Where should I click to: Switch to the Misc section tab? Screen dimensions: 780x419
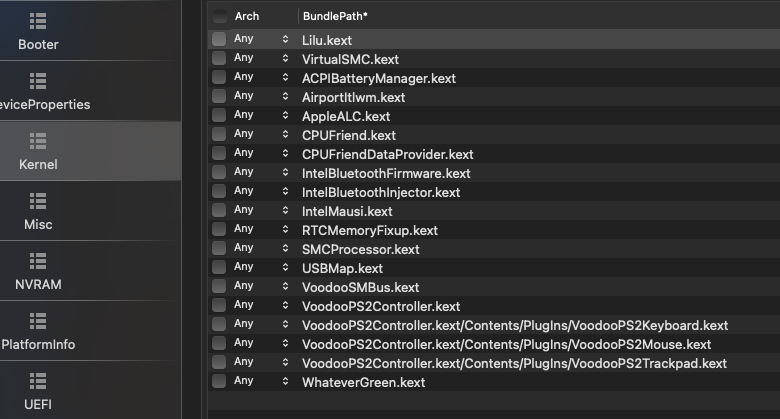38,225
